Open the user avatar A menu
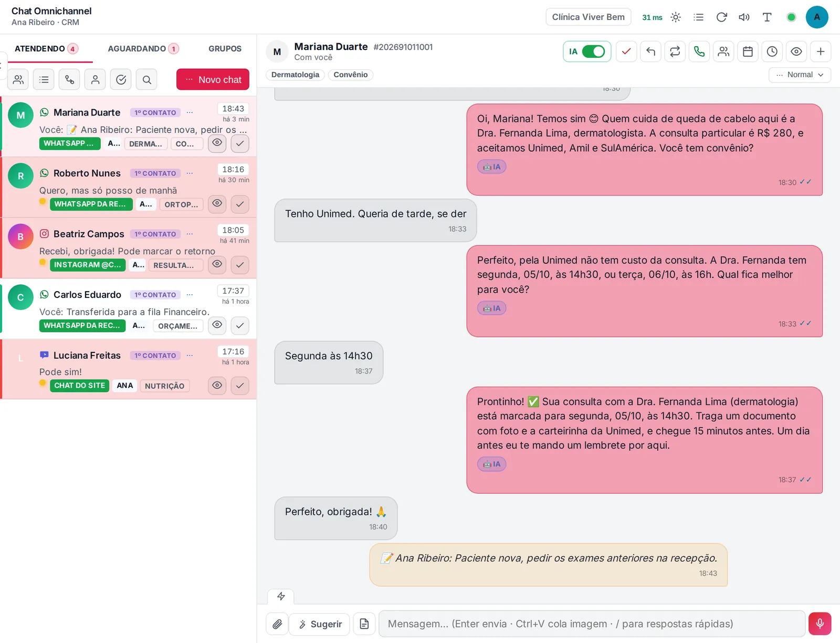The height and width of the screenshot is (643, 840). [817, 17]
